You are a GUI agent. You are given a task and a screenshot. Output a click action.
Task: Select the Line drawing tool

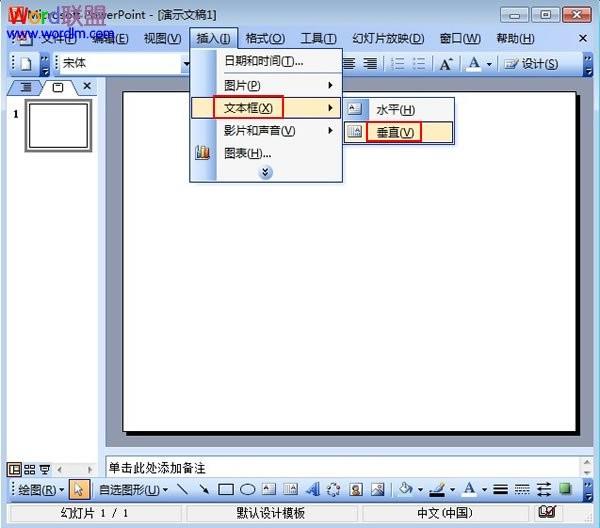[x=183, y=489]
